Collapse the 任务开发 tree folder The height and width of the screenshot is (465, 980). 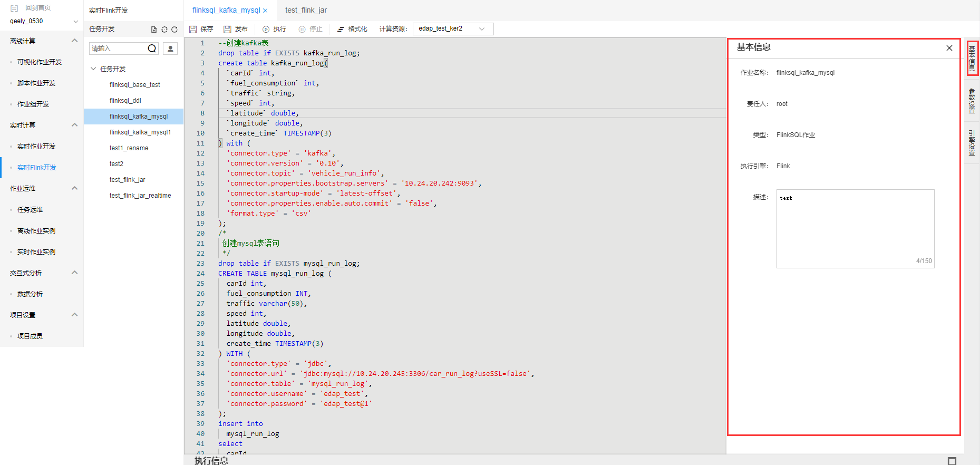[x=93, y=69]
